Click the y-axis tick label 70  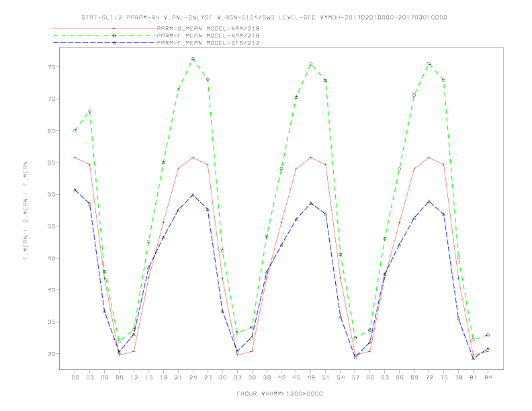pyautogui.click(x=51, y=99)
